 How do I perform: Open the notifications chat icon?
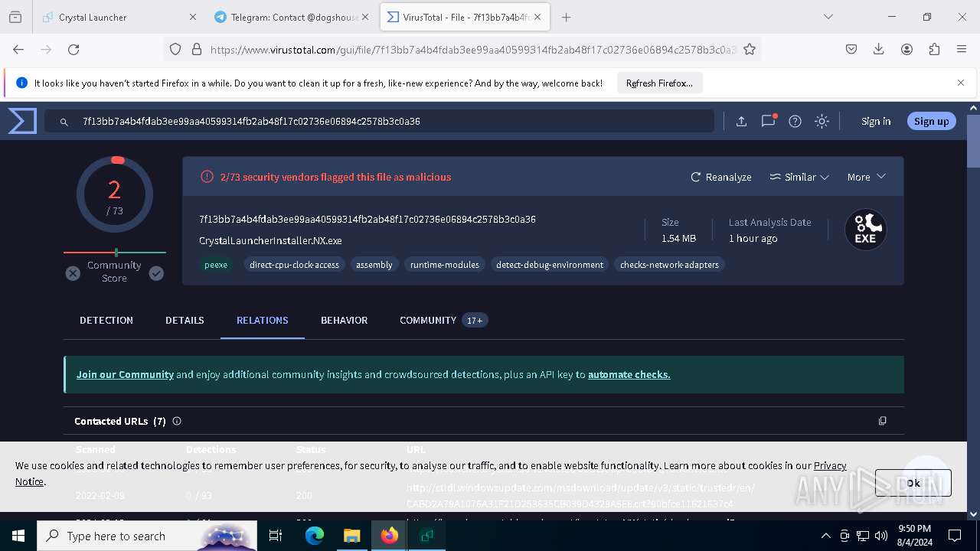tap(768, 121)
